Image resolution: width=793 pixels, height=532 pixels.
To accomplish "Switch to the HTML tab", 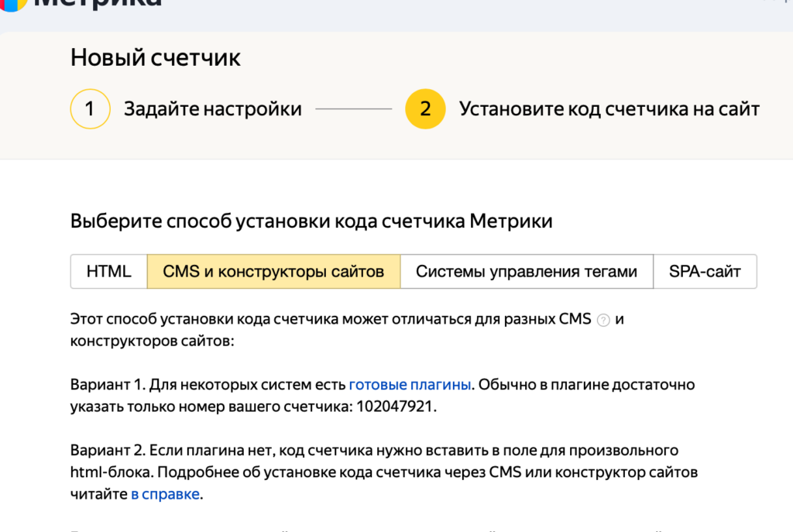I will tap(108, 272).
